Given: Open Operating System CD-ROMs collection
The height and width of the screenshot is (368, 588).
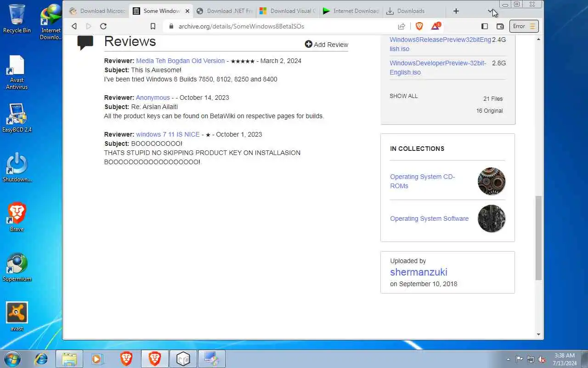Looking at the screenshot, I should tap(422, 181).
